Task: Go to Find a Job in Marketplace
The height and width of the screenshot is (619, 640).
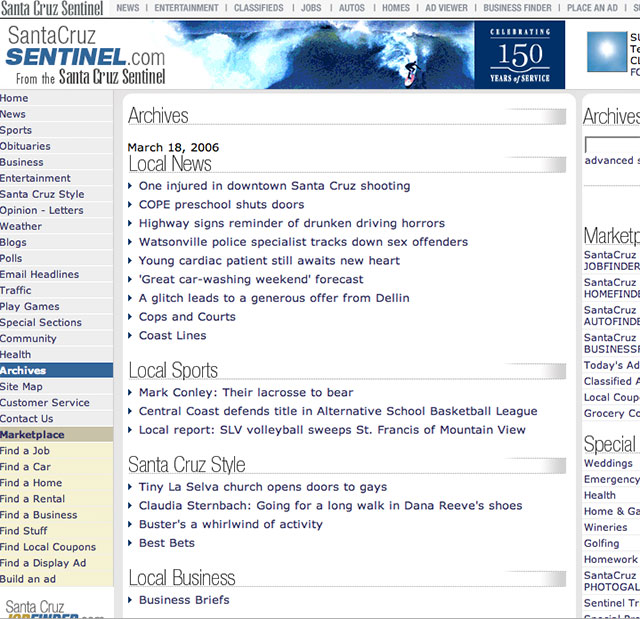Action: [x=25, y=451]
